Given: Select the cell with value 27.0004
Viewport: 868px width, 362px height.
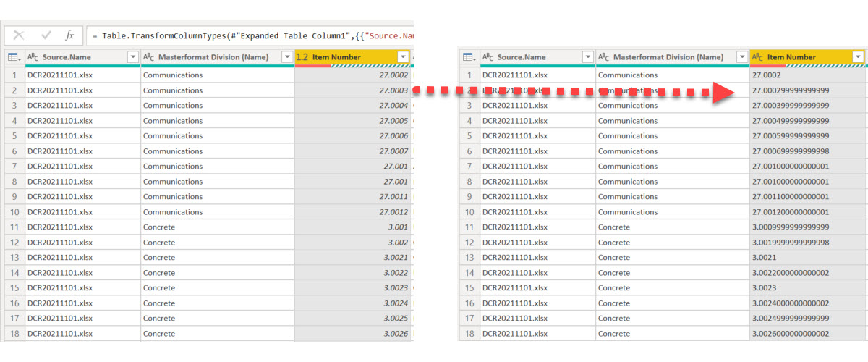Looking at the screenshot, I should click(353, 106).
